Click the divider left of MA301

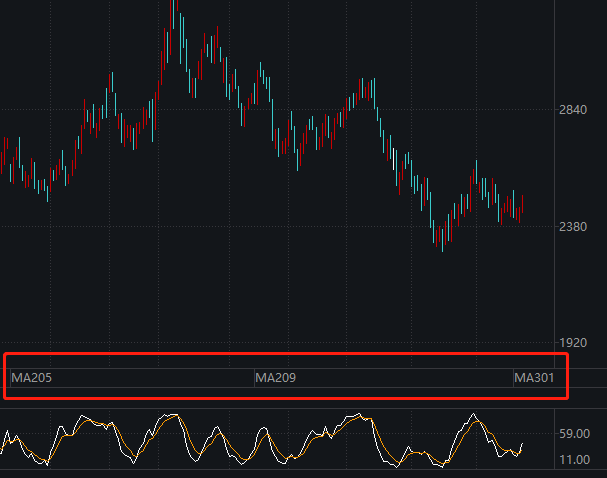(513, 378)
